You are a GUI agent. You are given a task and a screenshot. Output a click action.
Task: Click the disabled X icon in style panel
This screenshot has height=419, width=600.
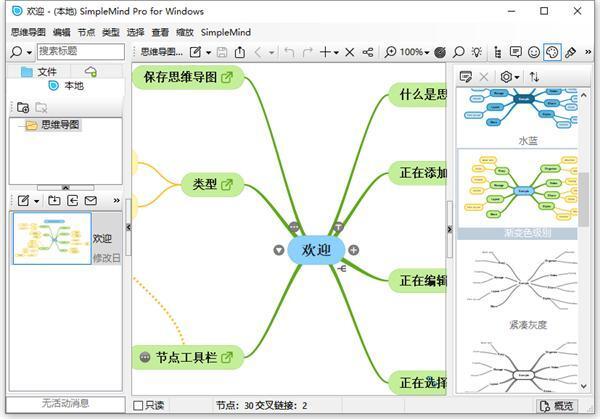pos(484,77)
